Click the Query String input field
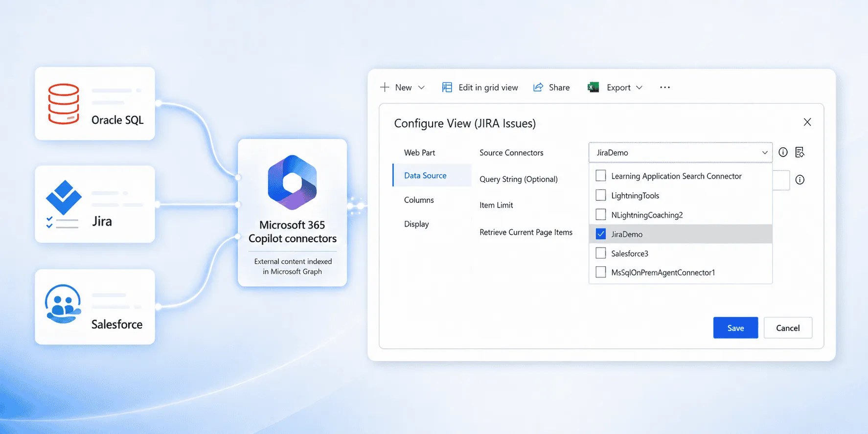868x434 pixels. 781,180
